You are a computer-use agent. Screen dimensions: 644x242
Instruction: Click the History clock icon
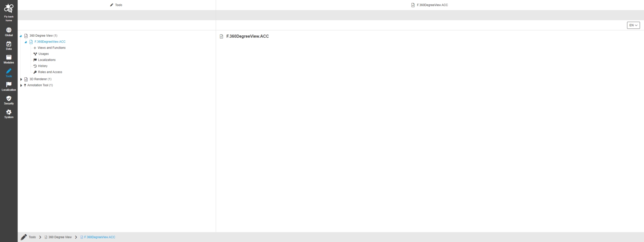coord(35,66)
